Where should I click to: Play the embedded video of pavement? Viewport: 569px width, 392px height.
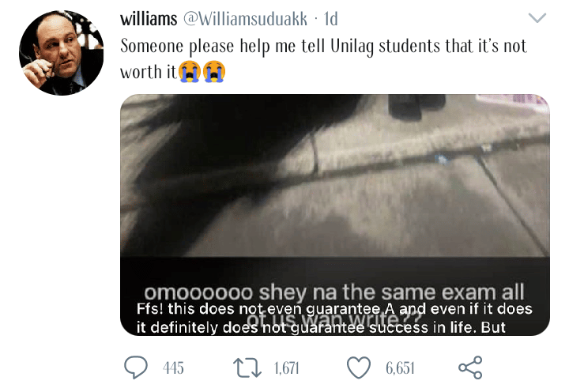coord(335,215)
